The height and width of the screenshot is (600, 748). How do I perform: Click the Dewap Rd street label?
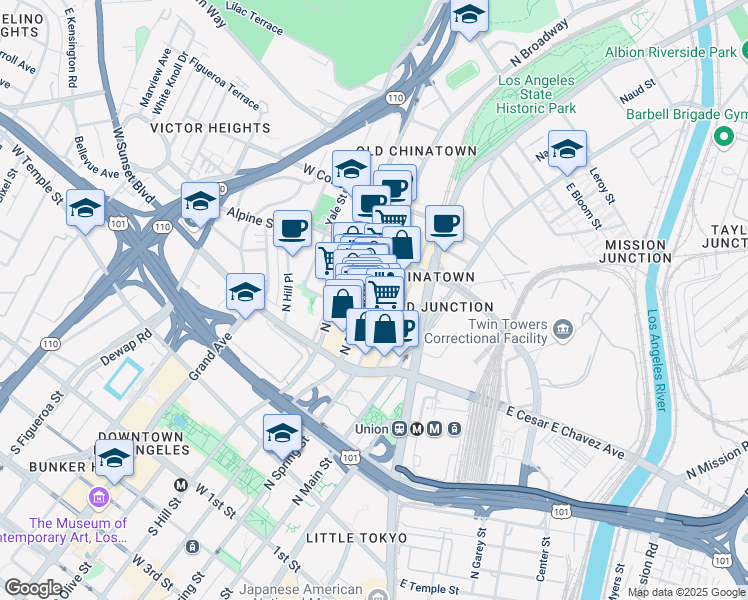[126, 348]
